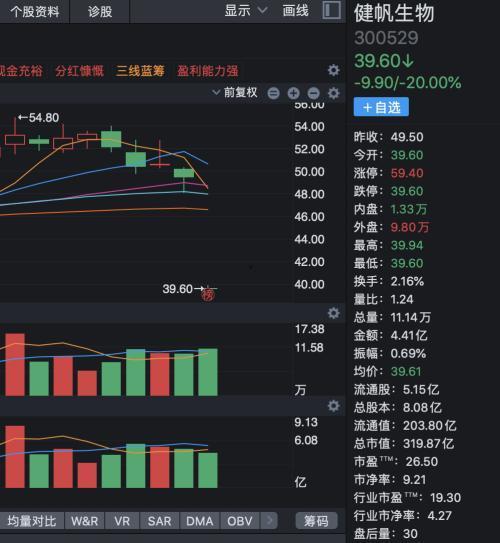Click the 涨停 59.40 row
Screen dimensions: 500x543
click(389, 173)
